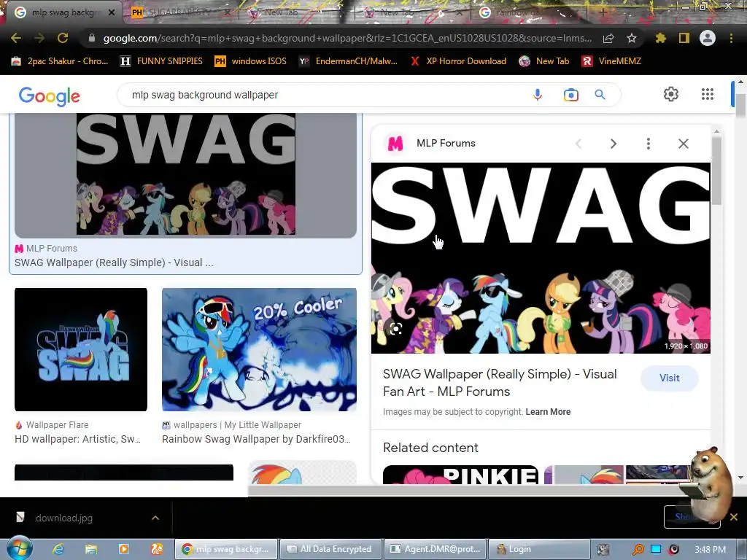747x560 pixels.
Task: Open the windows ISOS bookmark
Action: coord(251,61)
